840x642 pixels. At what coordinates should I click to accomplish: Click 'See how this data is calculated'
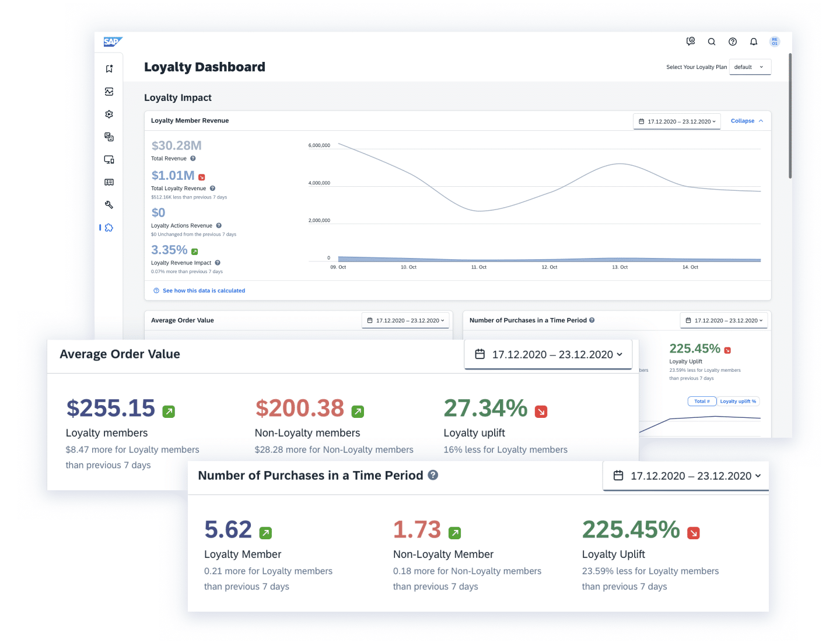click(x=204, y=291)
